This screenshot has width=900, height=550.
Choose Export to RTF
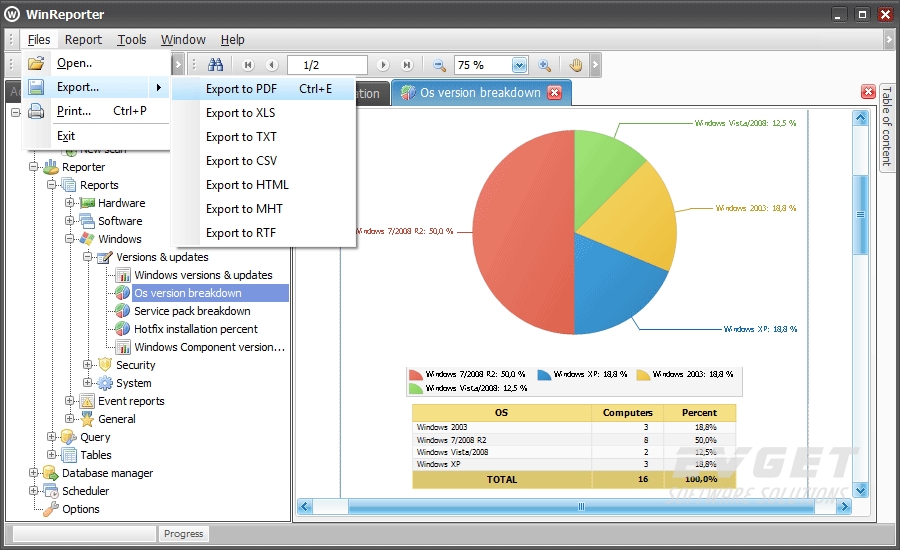(x=263, y=233)
